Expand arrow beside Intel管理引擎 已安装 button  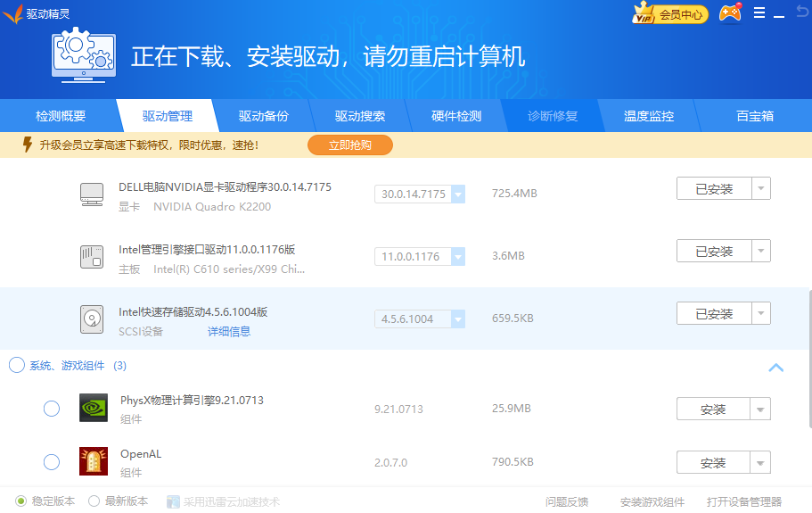[x=760, y=251]
